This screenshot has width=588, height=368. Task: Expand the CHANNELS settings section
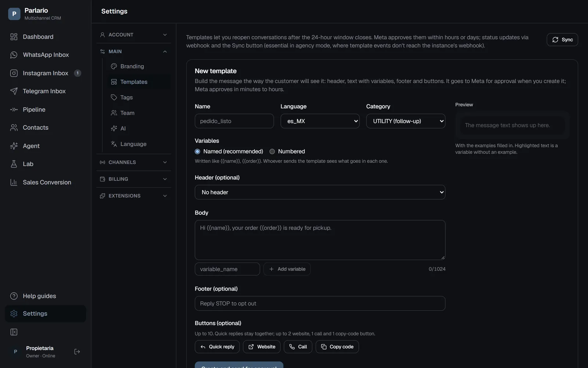134,162
